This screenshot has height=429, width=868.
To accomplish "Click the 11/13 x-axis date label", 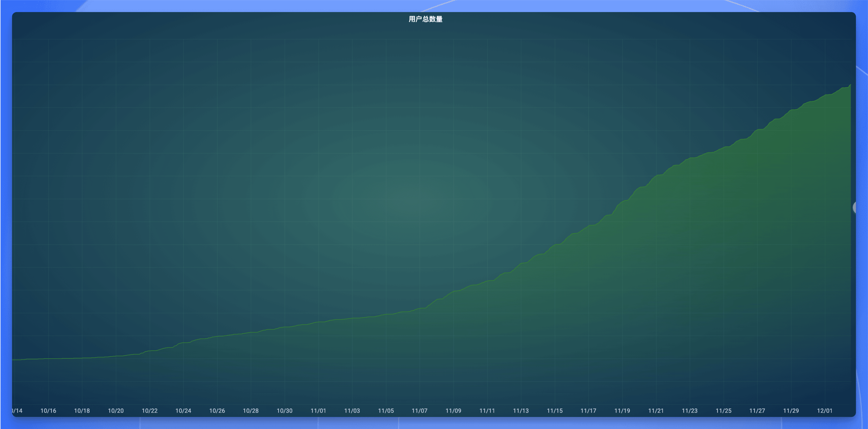I will 521,410.
